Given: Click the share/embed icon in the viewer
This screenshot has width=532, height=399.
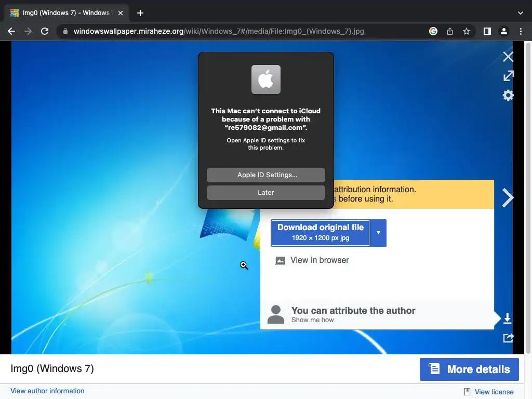Looking at the screenshot, I should click(x=508, y=338).
